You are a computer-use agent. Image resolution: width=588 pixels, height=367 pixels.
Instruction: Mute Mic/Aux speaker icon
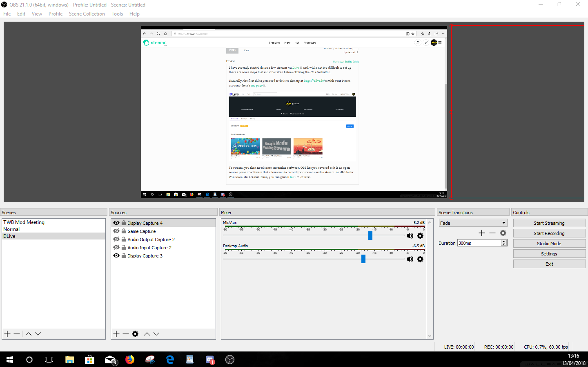click(x=410, y=236)
